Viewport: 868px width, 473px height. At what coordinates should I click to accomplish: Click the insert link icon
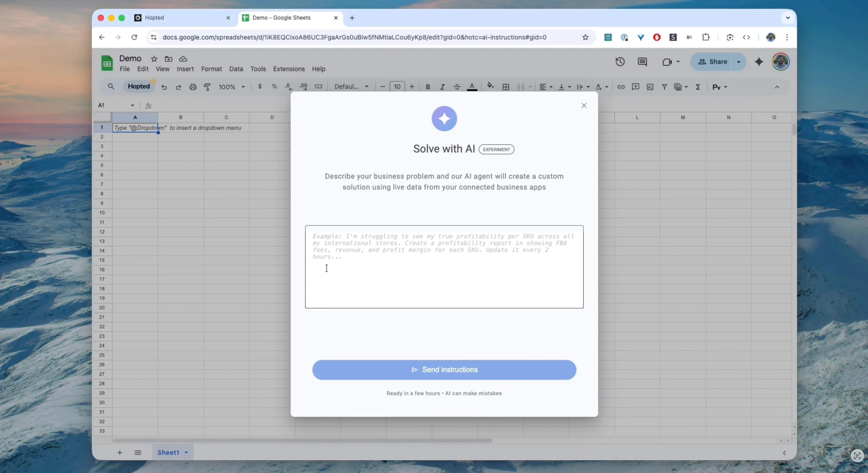coord(621,87)
